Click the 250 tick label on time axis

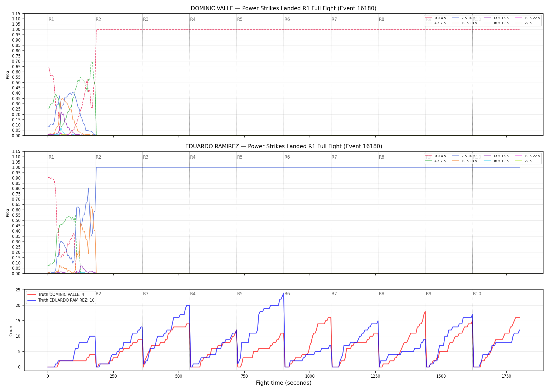(113, 376)
